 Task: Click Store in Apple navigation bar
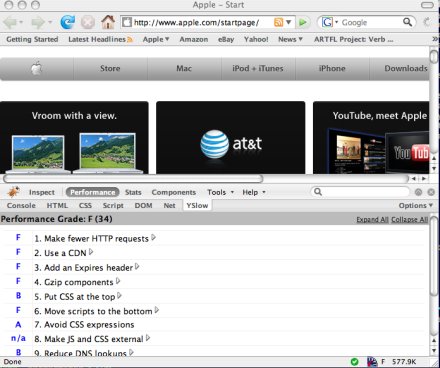tap(110, 69)
